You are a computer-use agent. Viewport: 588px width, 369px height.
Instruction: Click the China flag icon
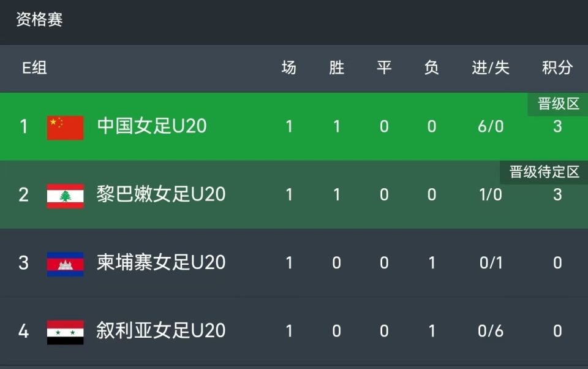click(65, 127)
